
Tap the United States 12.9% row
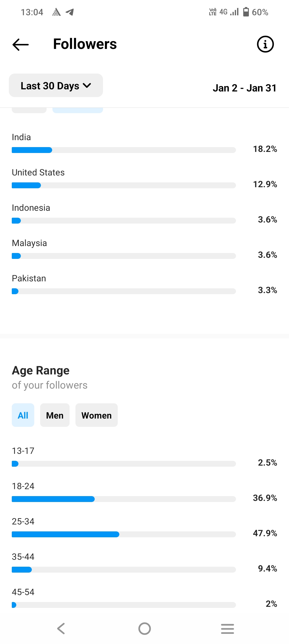pos(144,178)
